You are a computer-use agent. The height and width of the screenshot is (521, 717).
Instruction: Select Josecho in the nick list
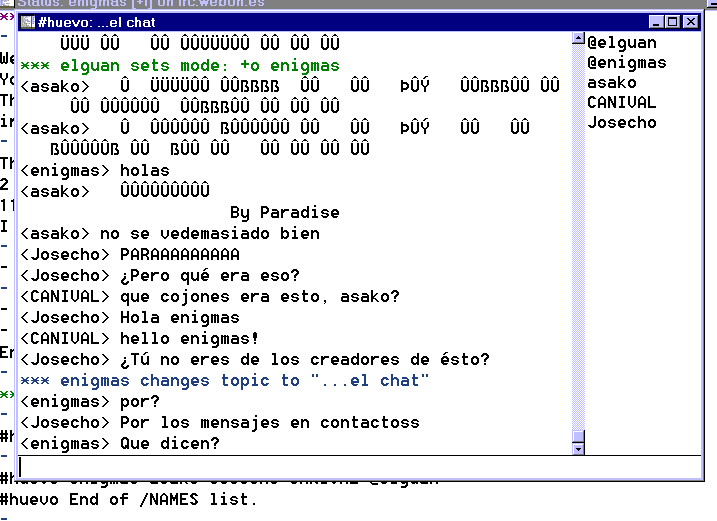(x=621, y=123)
